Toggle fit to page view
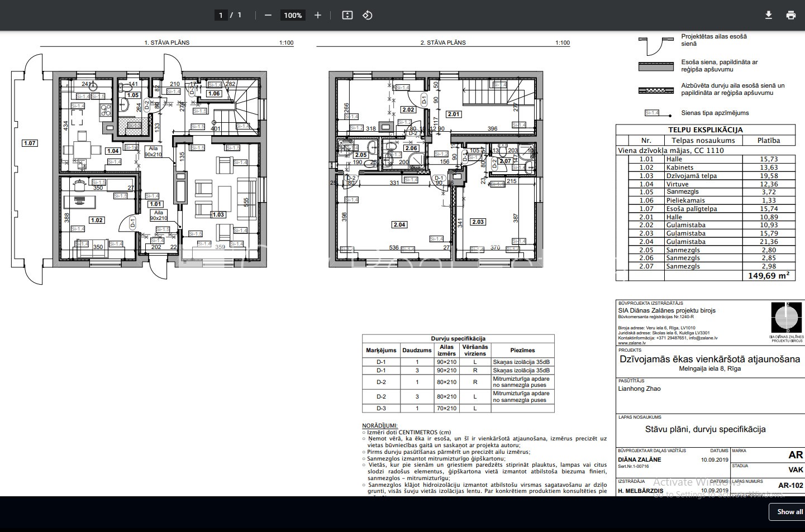The image size is (805, 532). point(347,15)
